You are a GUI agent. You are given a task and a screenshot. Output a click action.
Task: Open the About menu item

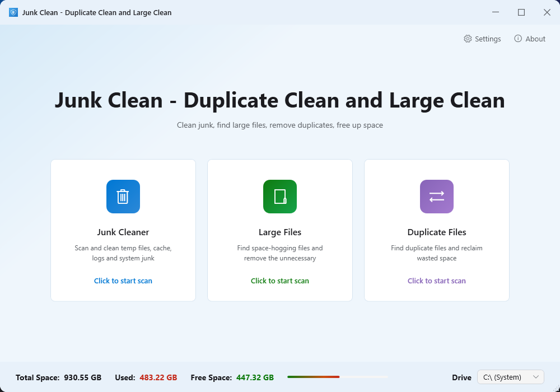pyautogui.click(x=530, y=39)
